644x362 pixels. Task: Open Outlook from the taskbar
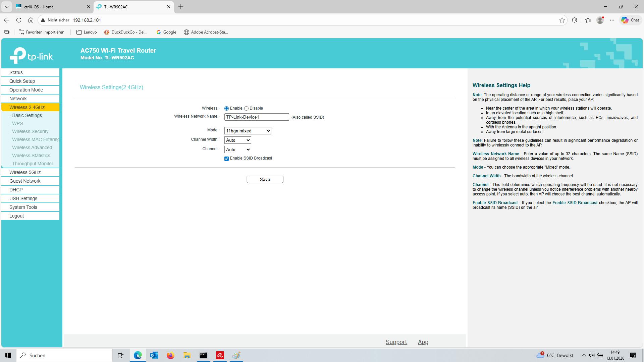tap(154, 355)
